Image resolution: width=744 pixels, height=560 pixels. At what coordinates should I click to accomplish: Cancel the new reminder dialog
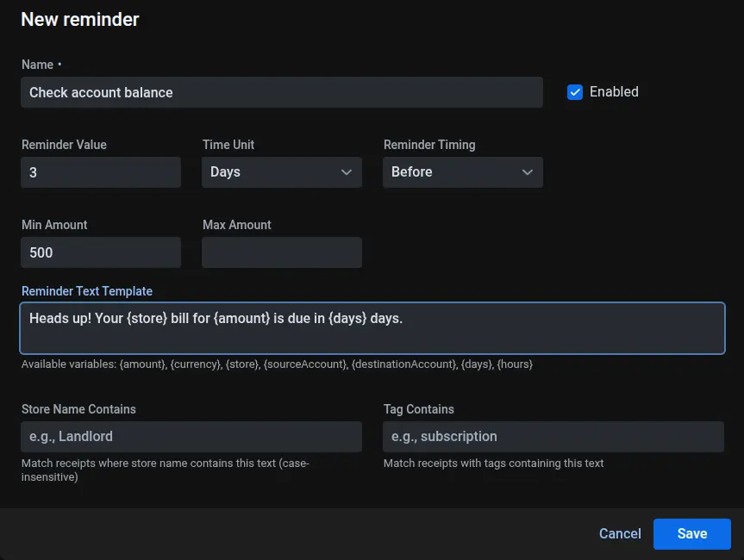click(x=620, y=534)
